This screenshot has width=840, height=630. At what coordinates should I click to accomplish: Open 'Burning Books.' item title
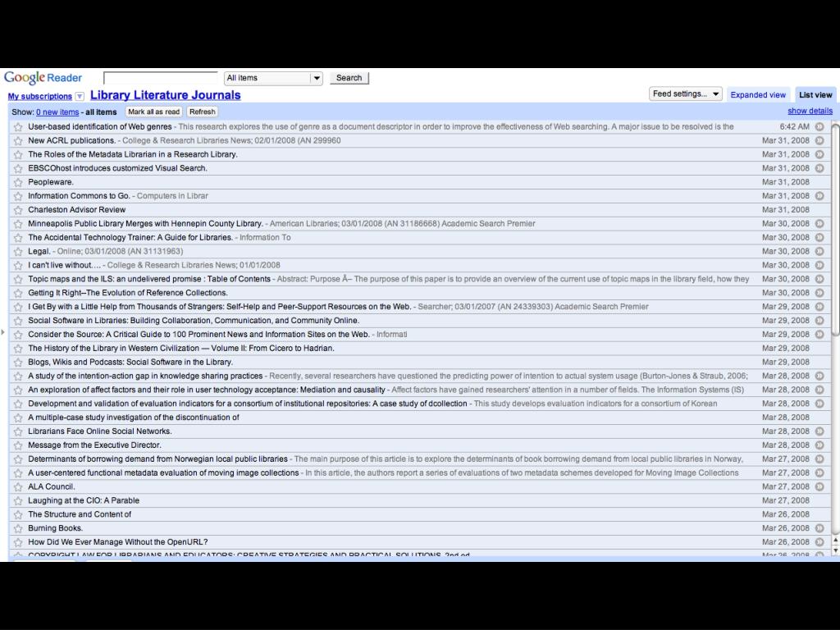(x=55, y=529)
